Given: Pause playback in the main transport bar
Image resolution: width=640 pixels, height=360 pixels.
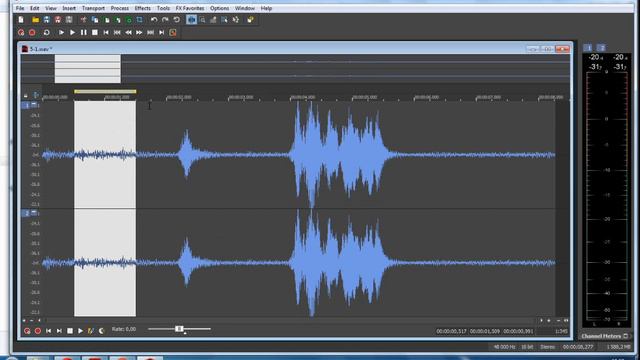Looking at the screenshot, I should (x=84, y=32).
